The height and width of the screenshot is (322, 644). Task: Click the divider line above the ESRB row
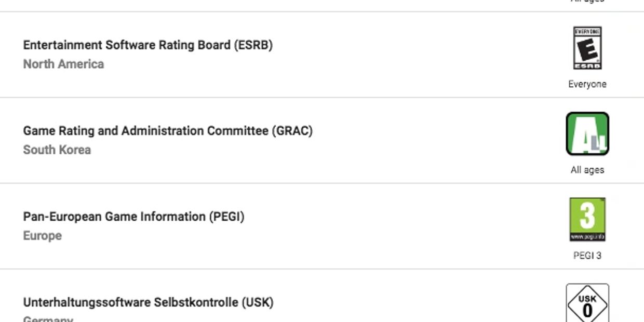322,11
